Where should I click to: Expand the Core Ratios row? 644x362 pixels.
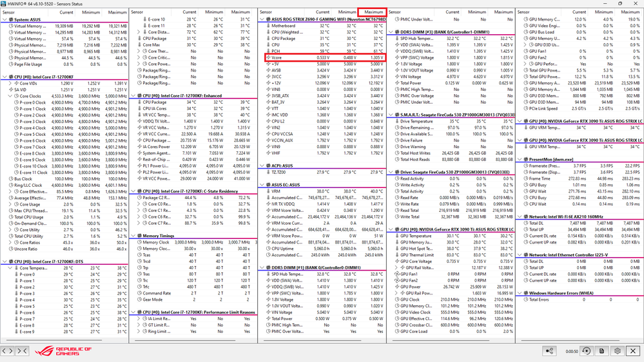(x=10, y=243)
